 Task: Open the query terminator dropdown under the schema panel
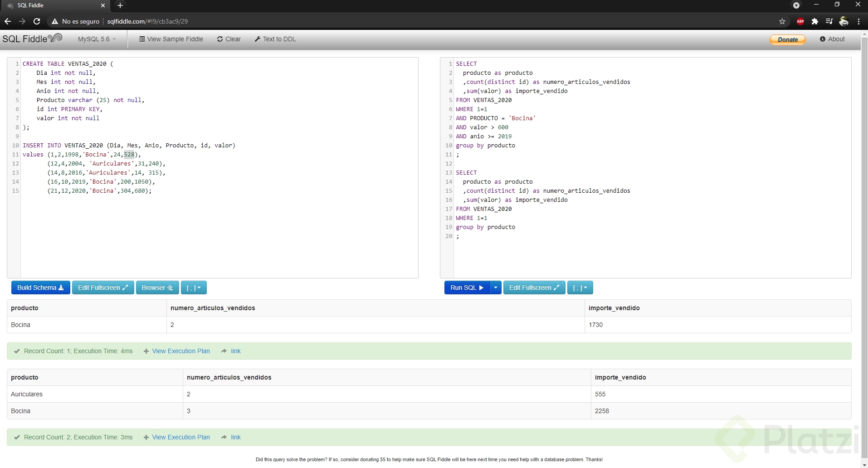point(194,288)
